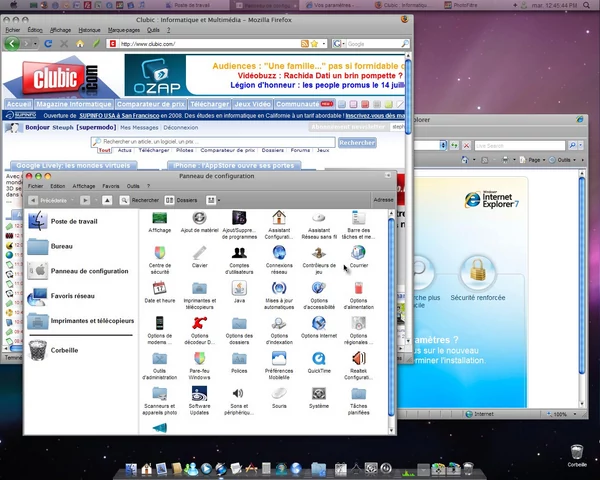Select Jeux Vidéo tab on Clubic
The height and width of the screenshot is (480, 600).
click(252, 104)
